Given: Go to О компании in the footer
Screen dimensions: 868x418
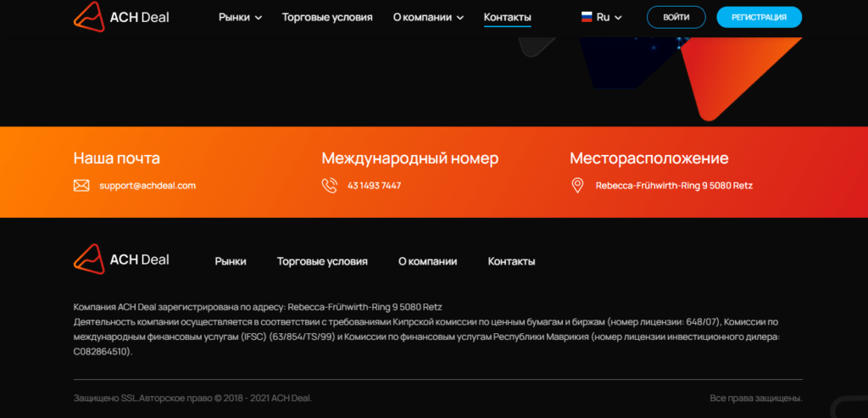Looking at the screenshot, I should (428, 261).
